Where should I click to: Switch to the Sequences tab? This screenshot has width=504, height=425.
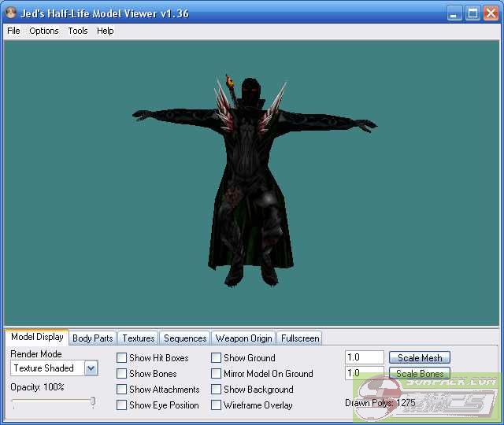click(185, 338)
